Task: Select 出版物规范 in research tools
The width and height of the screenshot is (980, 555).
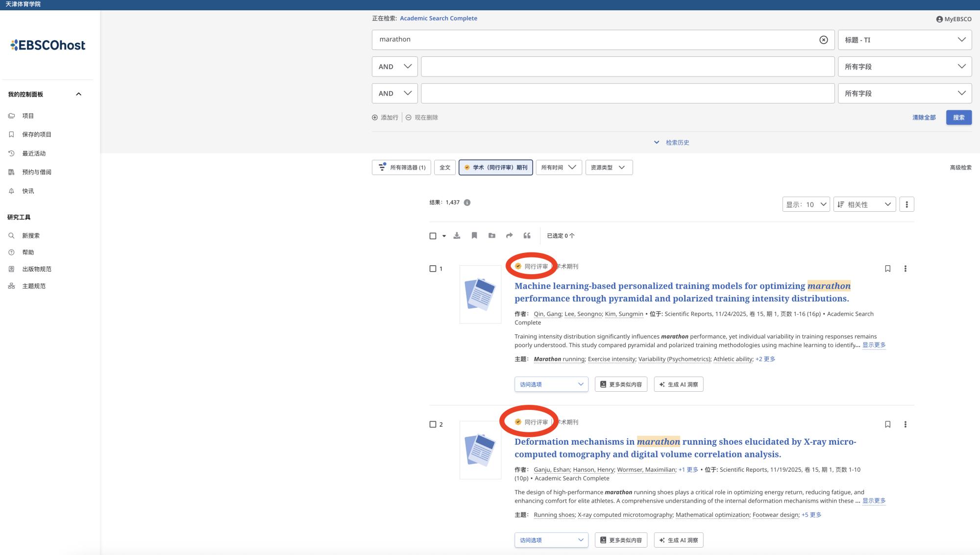Action: [36, 269]
